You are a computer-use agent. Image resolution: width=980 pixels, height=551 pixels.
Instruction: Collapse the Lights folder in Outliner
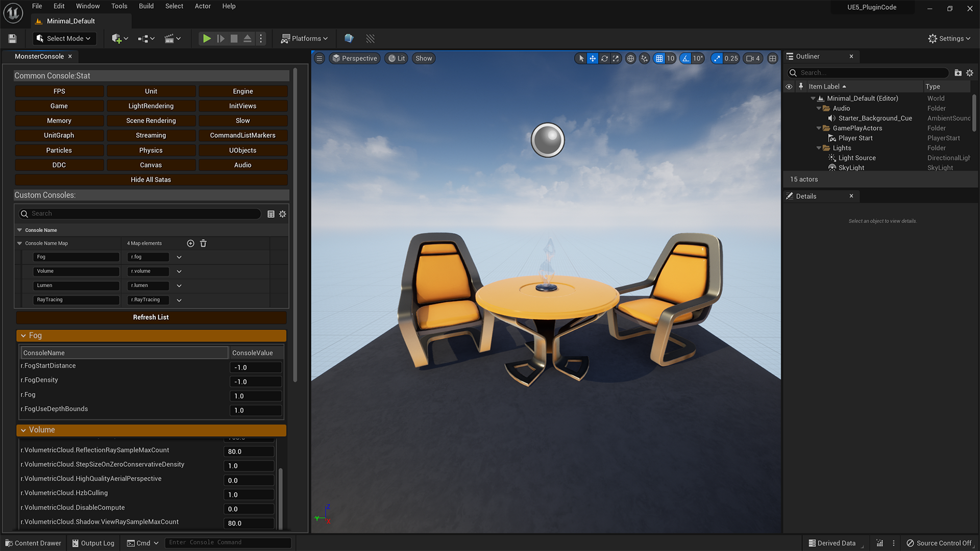[x=819, y=148]
